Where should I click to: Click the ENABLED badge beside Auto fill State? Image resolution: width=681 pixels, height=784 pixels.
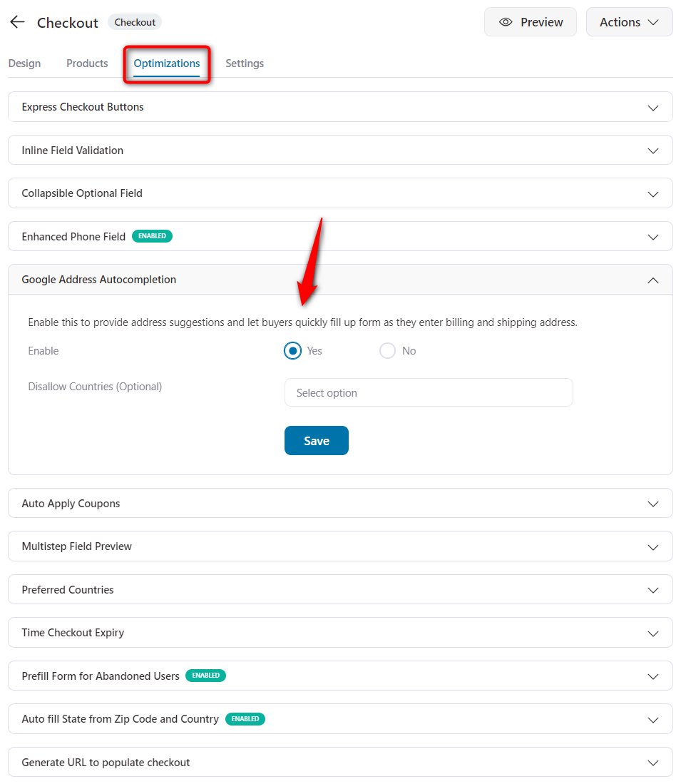point(245,719)
